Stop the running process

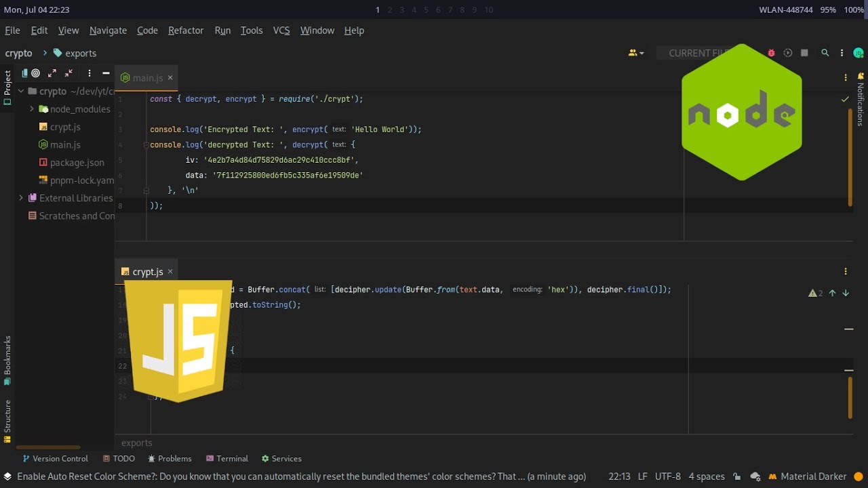pos(804,53)
